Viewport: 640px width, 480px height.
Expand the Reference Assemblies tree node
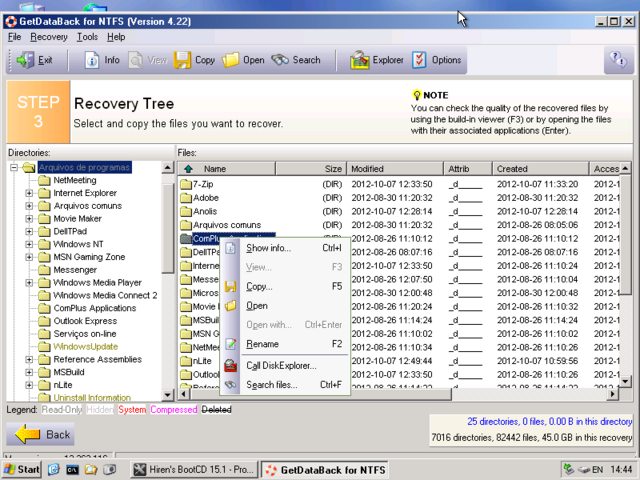pyautogui.click(x=29, y=360)
